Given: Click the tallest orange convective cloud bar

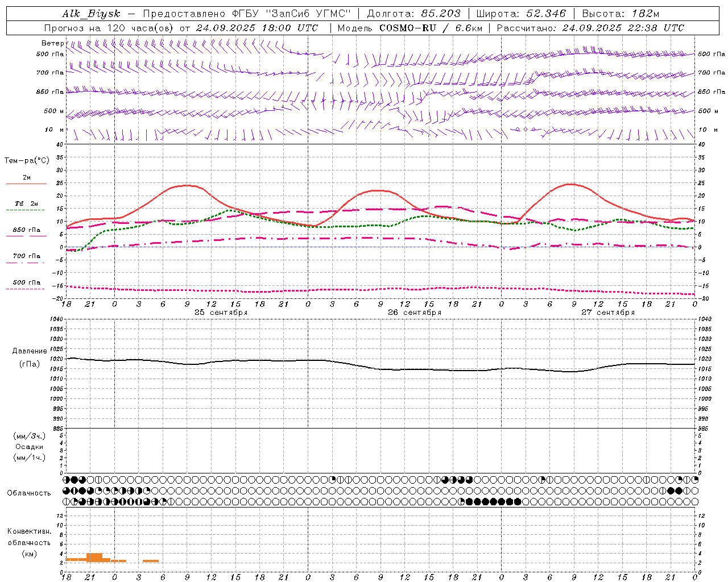Looking at the screenshot, I should [94, 558].
